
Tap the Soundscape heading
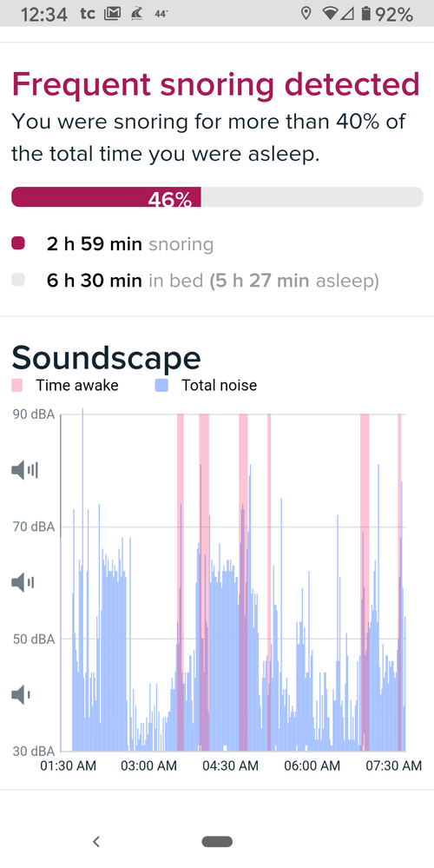click(x=106, y=358)
